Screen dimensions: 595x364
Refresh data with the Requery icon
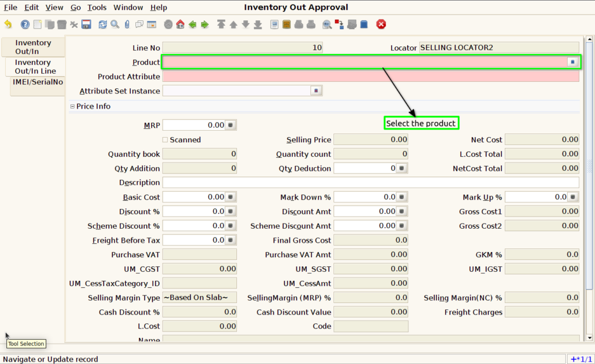point(103,24)
